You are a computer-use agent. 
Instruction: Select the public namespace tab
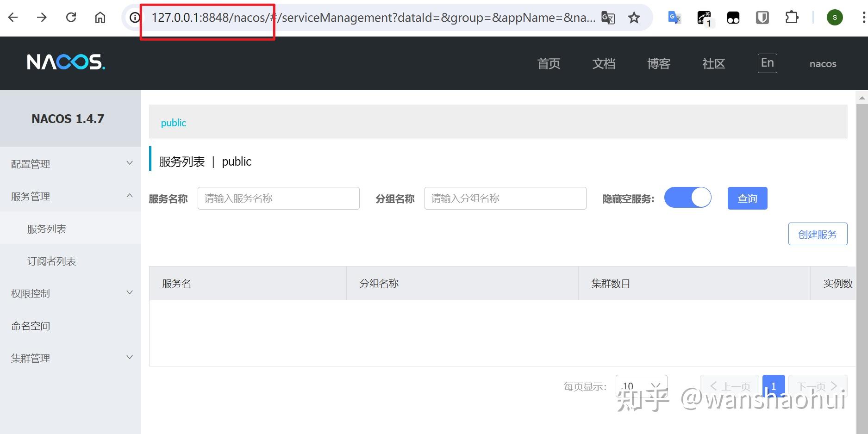pos(174,123)
